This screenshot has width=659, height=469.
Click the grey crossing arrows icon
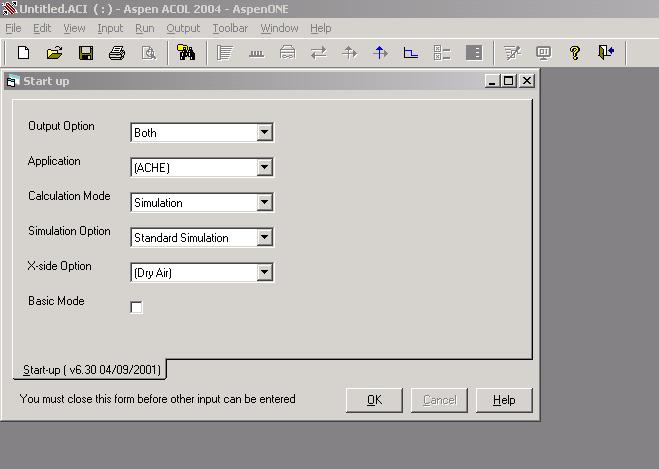pyautogui.click(x=349, y=53)
